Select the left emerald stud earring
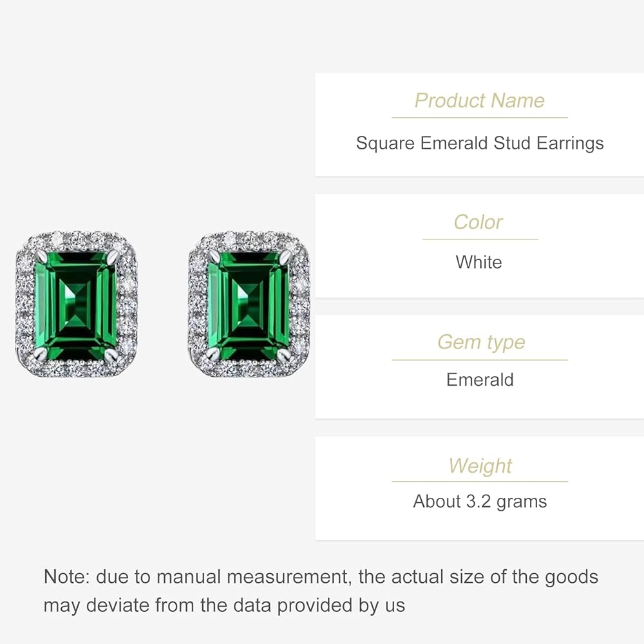Image resolution: width=644 pixels, height=644 pixels. [x=76, y=304]
